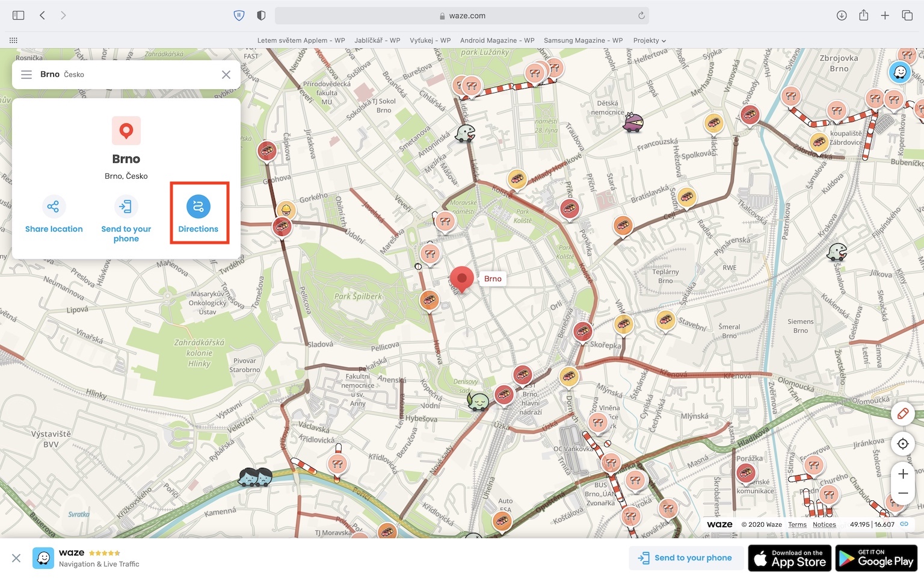Open the map editor pencil icon
The height and width of the screenshot is (578, 924).
coord(903,414)
